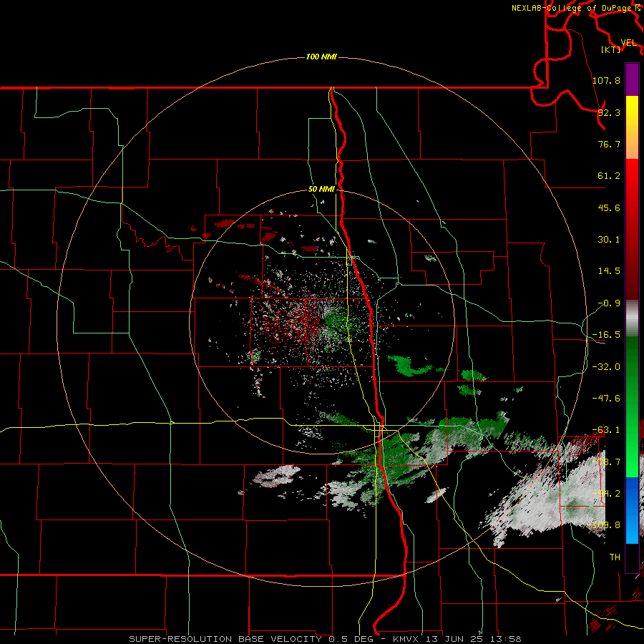The width and height of the screenshot is (644, 644).
Task: Click the -47.6 velocity scale value
Action: [x=606, y=398]
